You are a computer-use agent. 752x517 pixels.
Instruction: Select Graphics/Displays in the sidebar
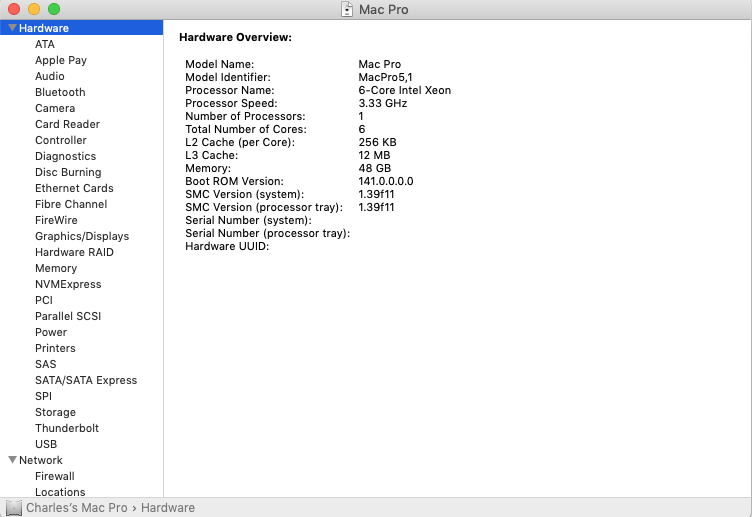[x=82, y=236]
